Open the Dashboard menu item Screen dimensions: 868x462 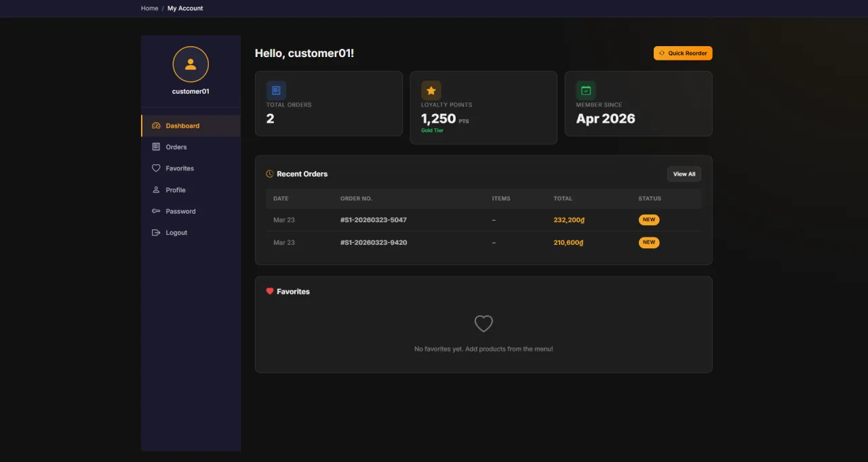pyautogui.click(x=191, y=126)
